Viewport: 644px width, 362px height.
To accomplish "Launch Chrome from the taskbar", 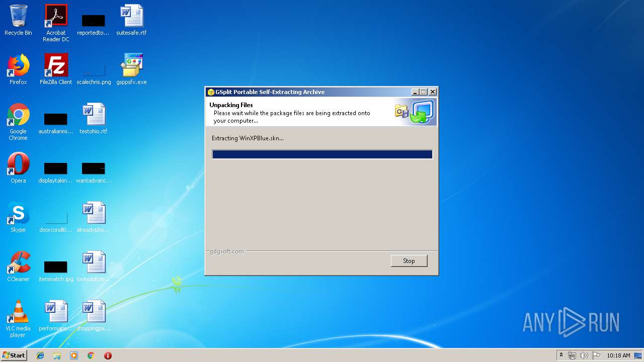I will pyautogui.click(x=91, y=355).
